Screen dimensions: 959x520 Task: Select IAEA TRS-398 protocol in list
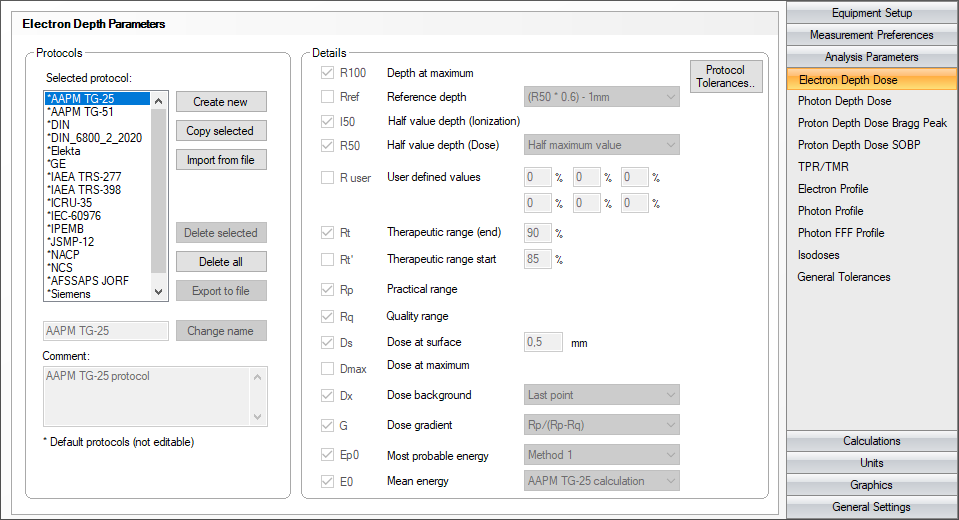point(84,190)
